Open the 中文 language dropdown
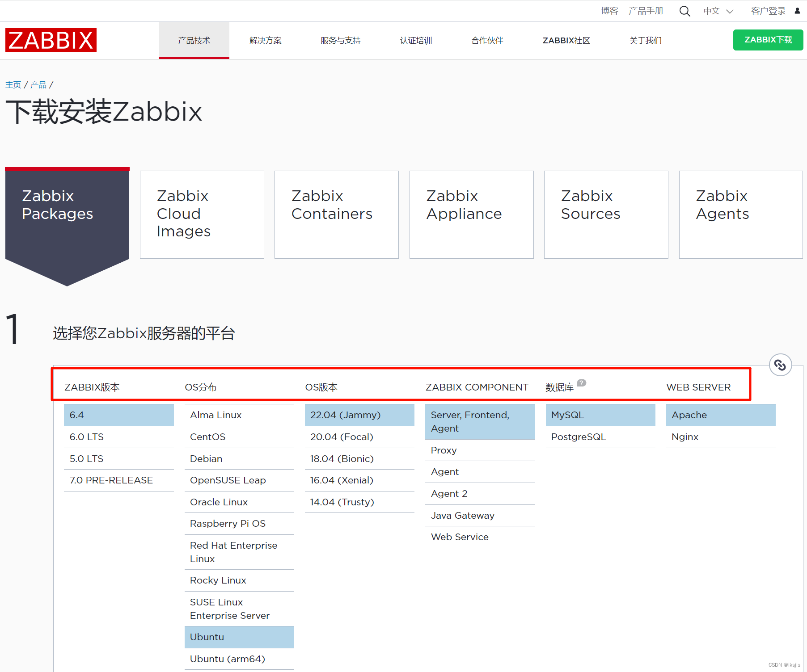Image resolution: width=807 pixels, height=672 pixels. point(718,11)
